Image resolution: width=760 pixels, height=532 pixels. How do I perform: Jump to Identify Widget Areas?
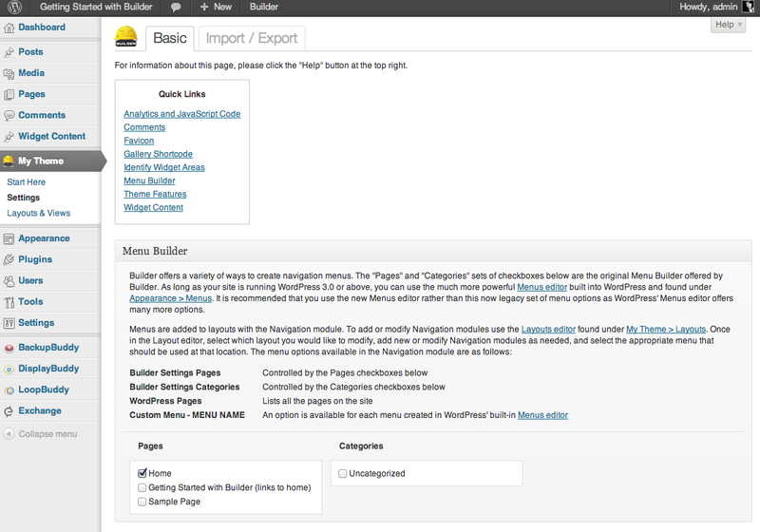point(163,167)
